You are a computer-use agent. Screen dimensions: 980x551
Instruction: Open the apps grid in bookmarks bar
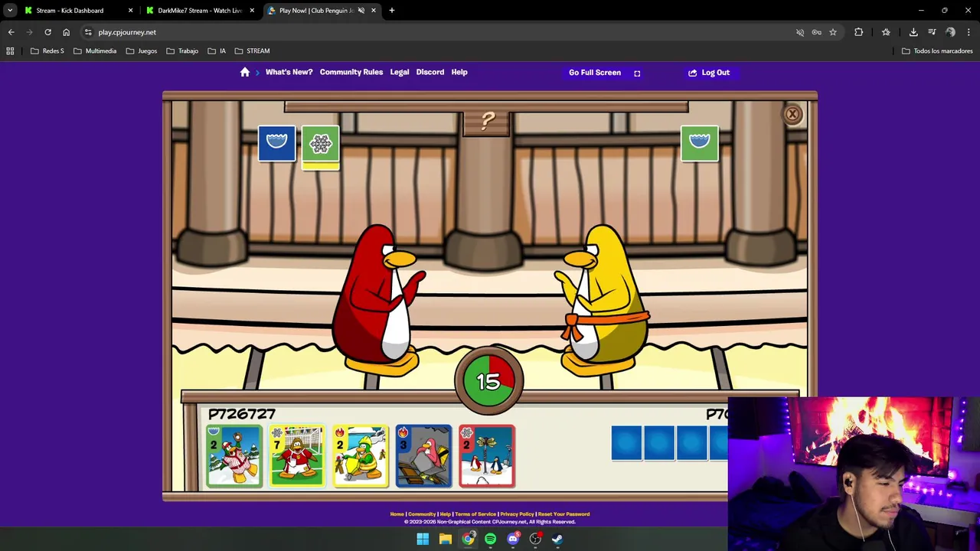10,51
